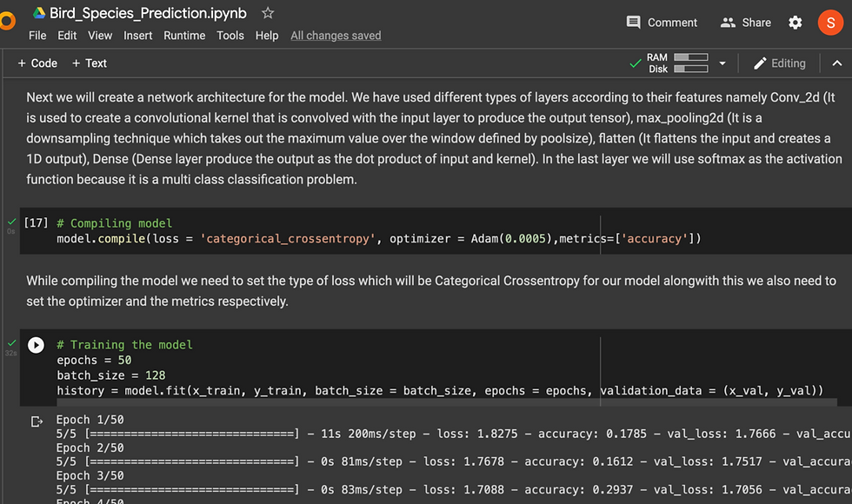The height and width of the screenshot is (504, 852).
Task: Open the Tools menu
Action: click(x=230, y=36)
